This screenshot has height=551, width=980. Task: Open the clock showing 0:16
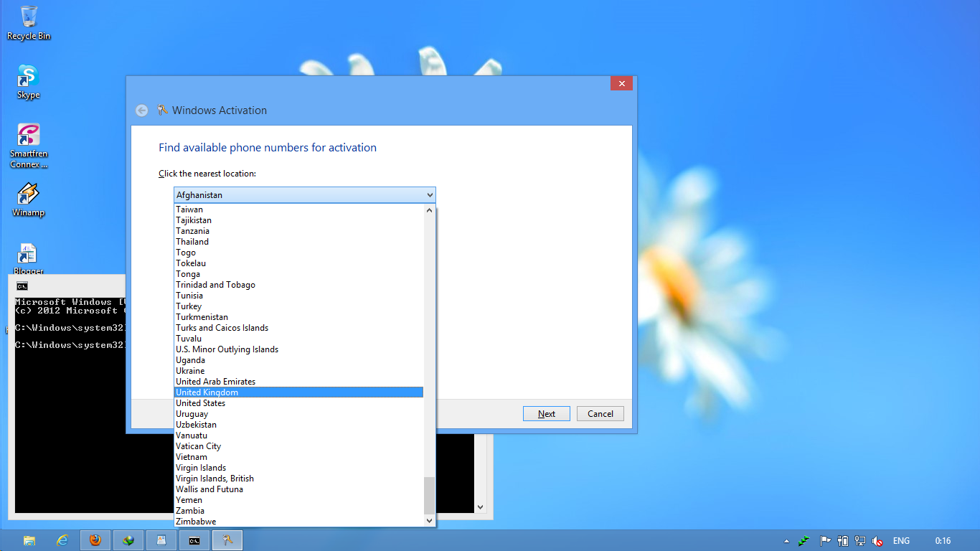pos(943,541)
